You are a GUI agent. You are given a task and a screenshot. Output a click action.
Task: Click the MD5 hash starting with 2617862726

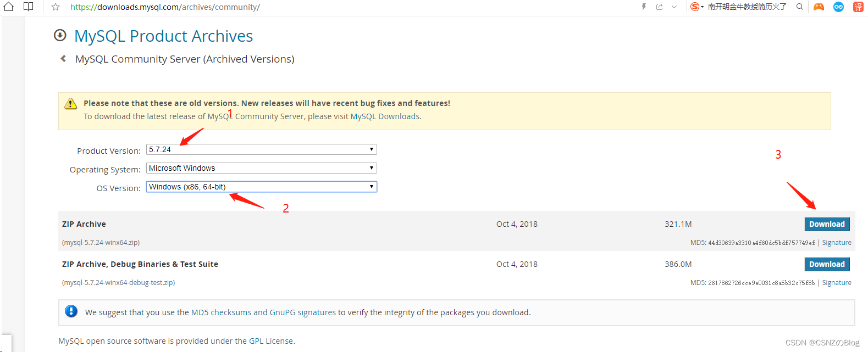tap(761, 283)
